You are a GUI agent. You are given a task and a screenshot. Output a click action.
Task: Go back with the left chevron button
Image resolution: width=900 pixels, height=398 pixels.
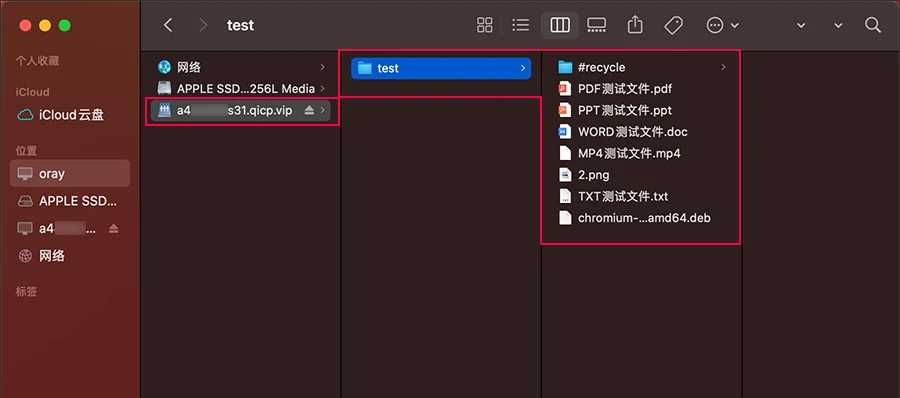pyautogui.click(x=168, y=25)
